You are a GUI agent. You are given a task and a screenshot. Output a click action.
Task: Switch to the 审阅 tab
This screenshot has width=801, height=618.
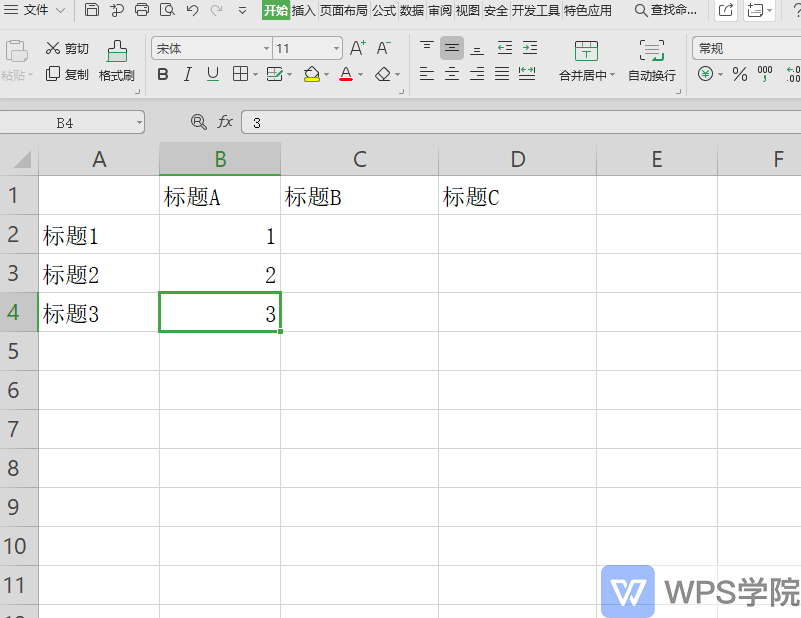pos(440,10)
